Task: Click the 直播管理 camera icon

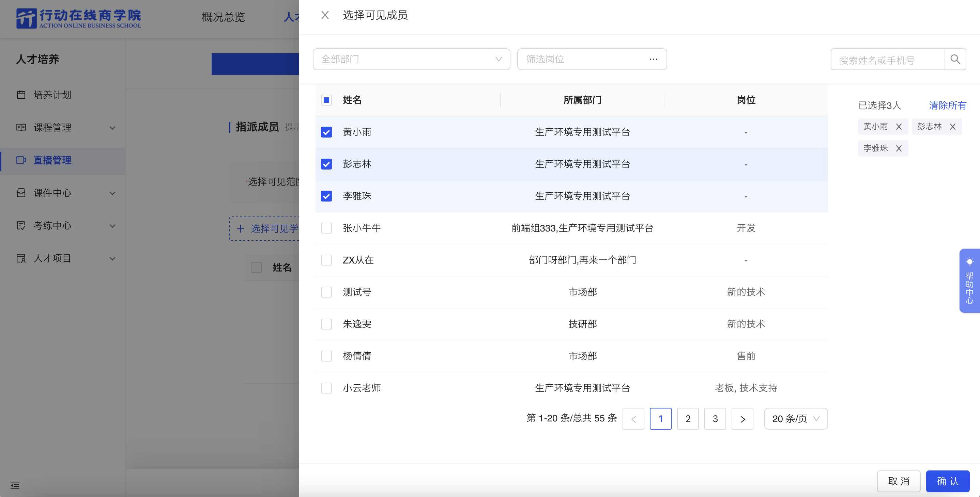Action: click(x=21, y=160)
